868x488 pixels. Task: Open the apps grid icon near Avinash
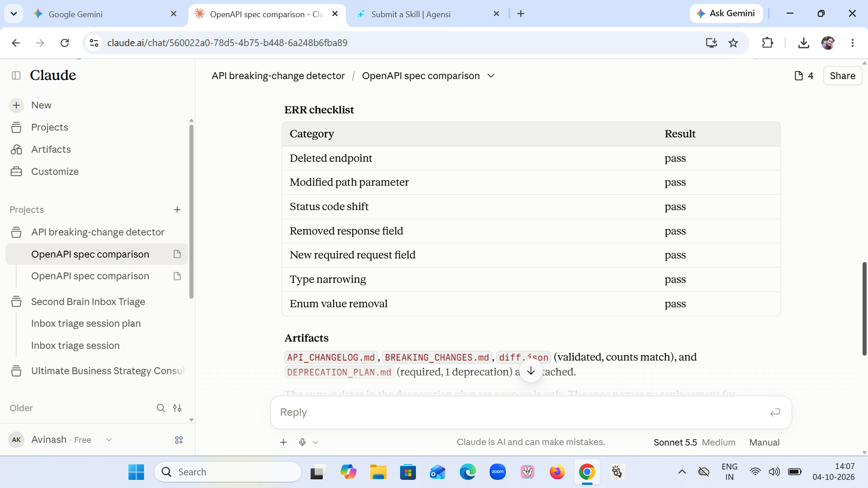[179, 440]
